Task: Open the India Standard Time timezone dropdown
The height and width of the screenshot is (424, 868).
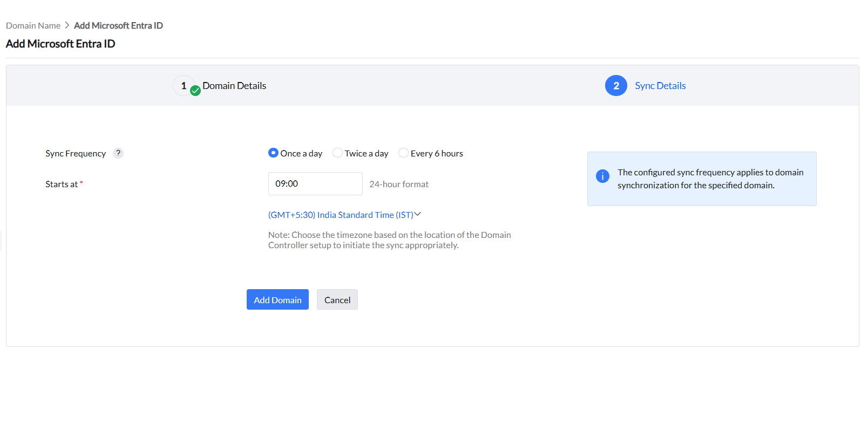Action: pyautogui.click(x=344, y=215)
